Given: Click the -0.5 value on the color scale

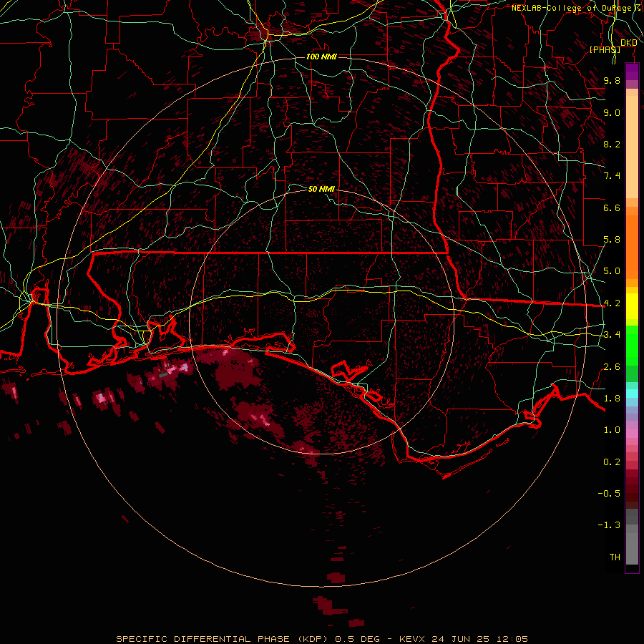Looking at the screenshot, I should 609,494.
